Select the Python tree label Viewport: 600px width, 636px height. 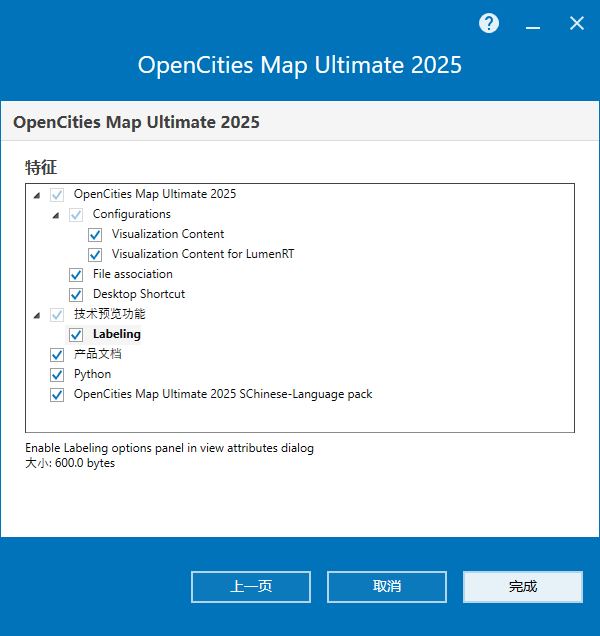[92, 374]
